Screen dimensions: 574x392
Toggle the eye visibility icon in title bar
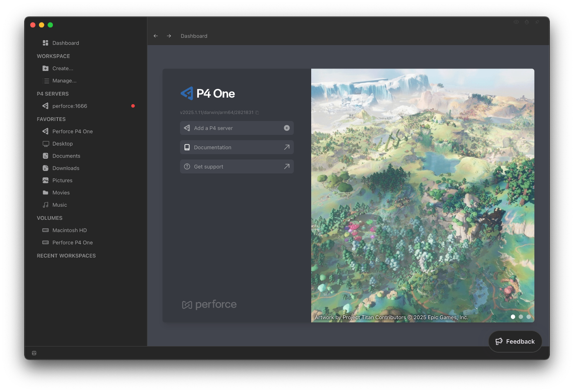coord(516,22)
